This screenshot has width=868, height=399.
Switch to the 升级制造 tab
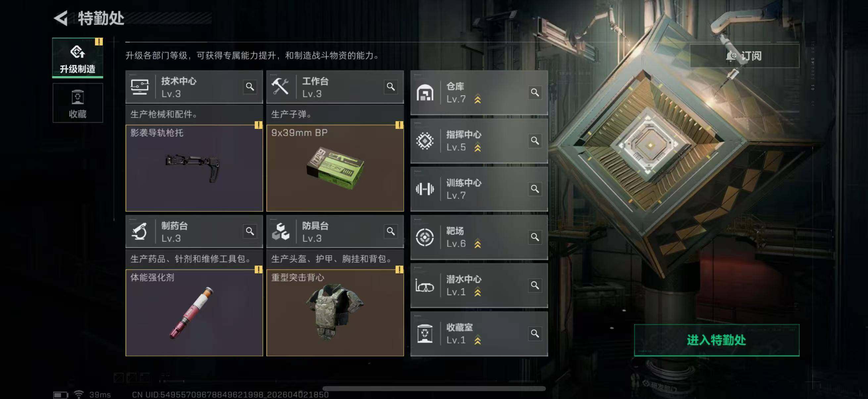pos(77,58)
